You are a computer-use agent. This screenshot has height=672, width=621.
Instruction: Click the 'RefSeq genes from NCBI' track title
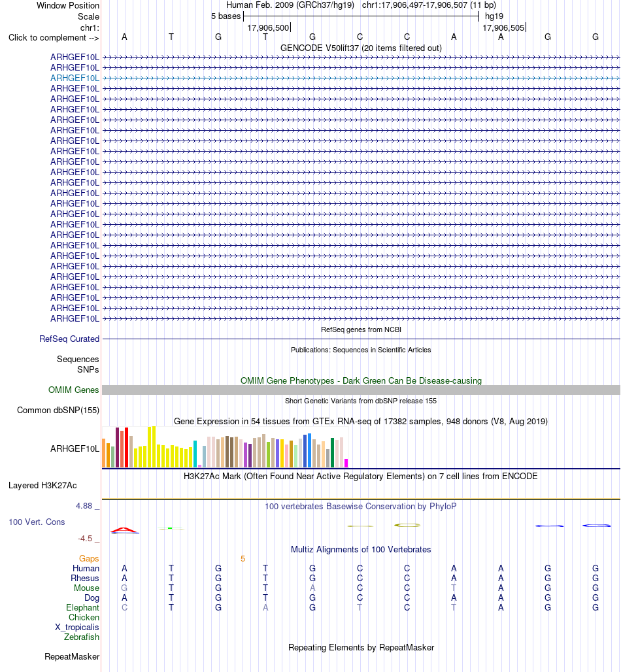[361, 329]
